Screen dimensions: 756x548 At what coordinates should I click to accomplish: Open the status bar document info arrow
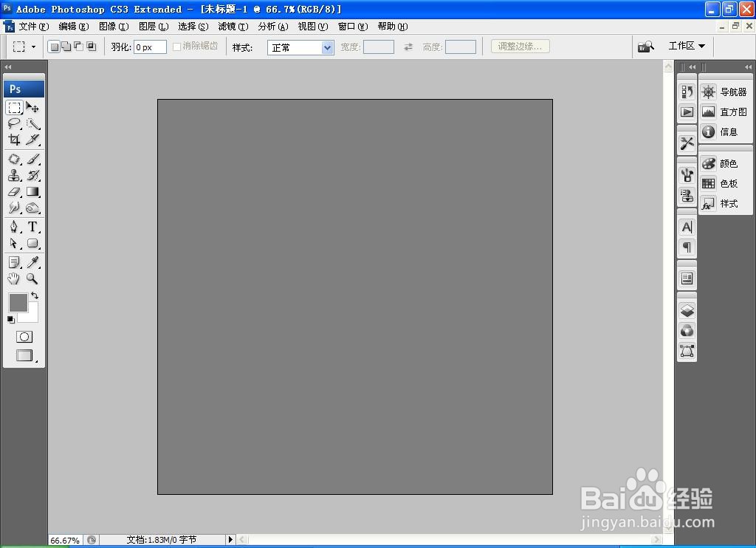point(230,539)
